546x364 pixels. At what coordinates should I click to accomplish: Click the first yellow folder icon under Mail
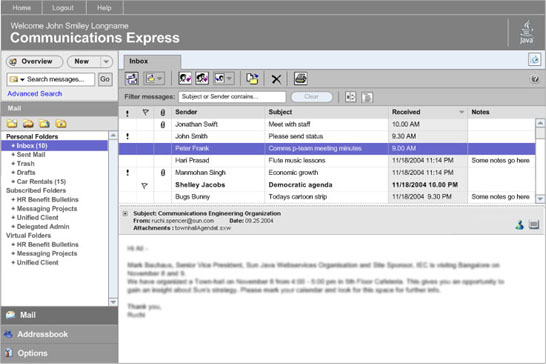pos(12,124)
